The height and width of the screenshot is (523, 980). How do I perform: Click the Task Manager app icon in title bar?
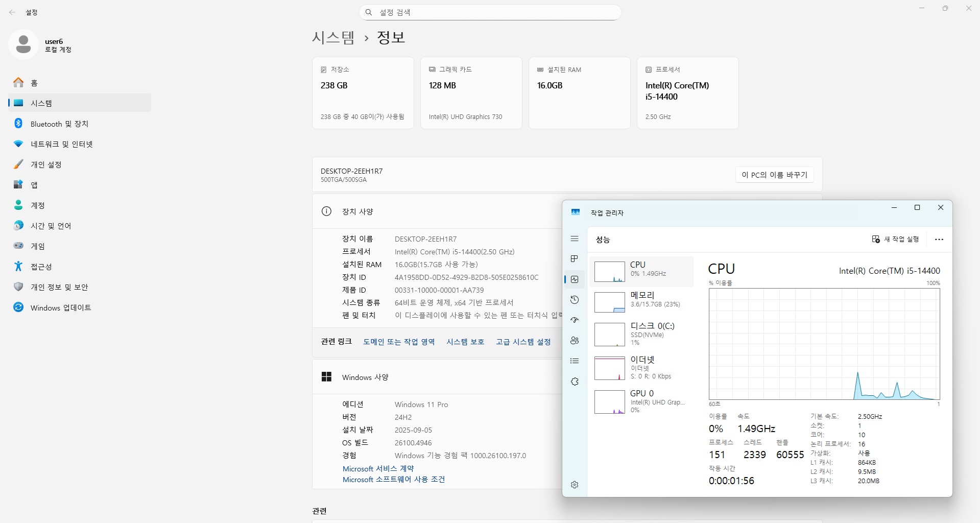[576, 212]
